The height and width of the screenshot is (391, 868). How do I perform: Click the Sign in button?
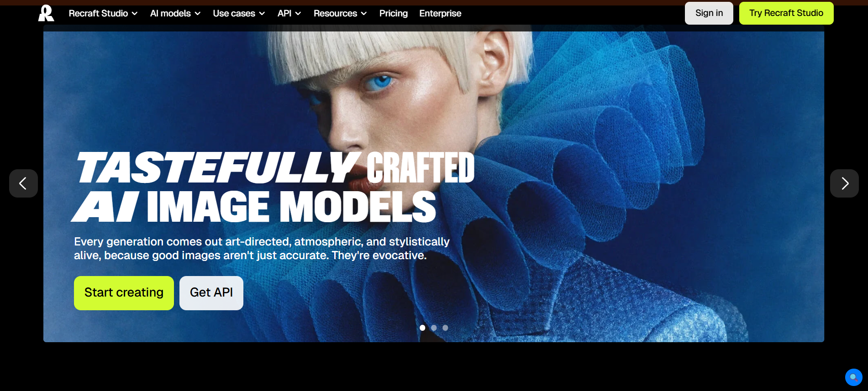click(709, 13)
